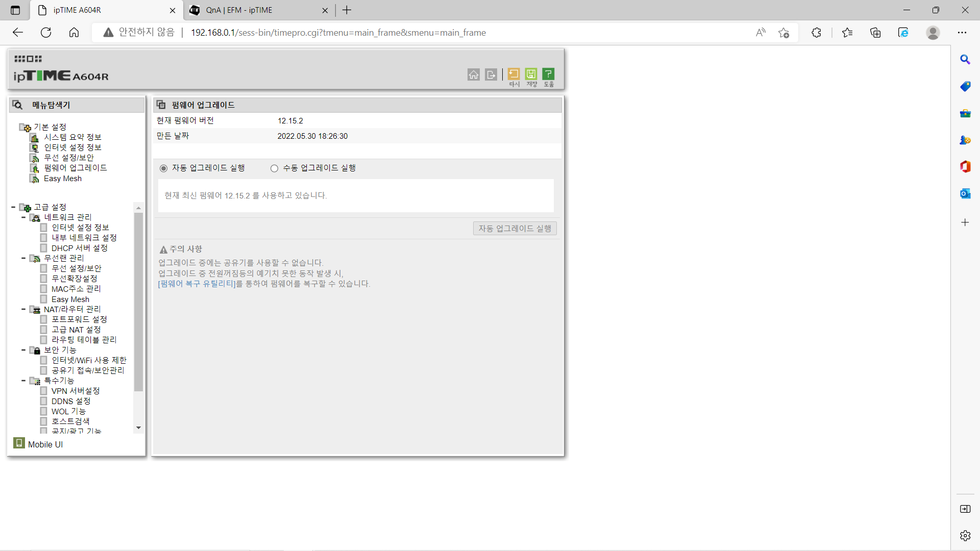Screen dimensions: 980x551
Task: Switch to the QnA | EFM - ipTIME tab
Action: point(259,10)
